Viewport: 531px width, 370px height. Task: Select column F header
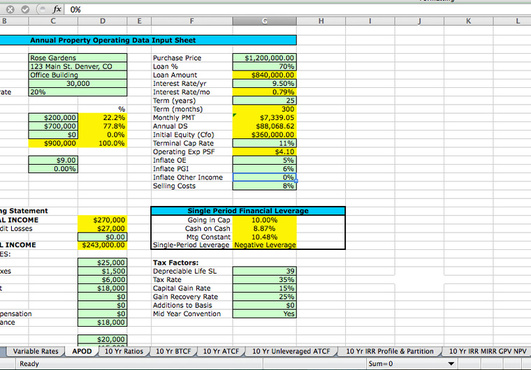pos(192,21)
